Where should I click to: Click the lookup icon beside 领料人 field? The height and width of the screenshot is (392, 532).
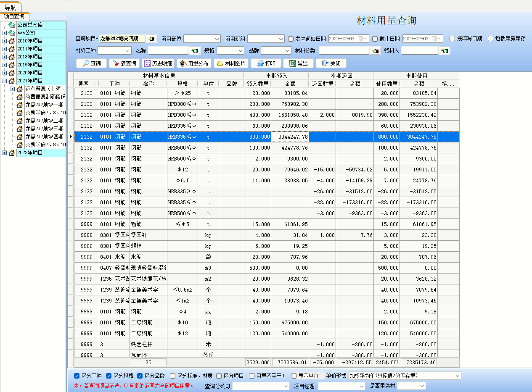pos(444,51)
